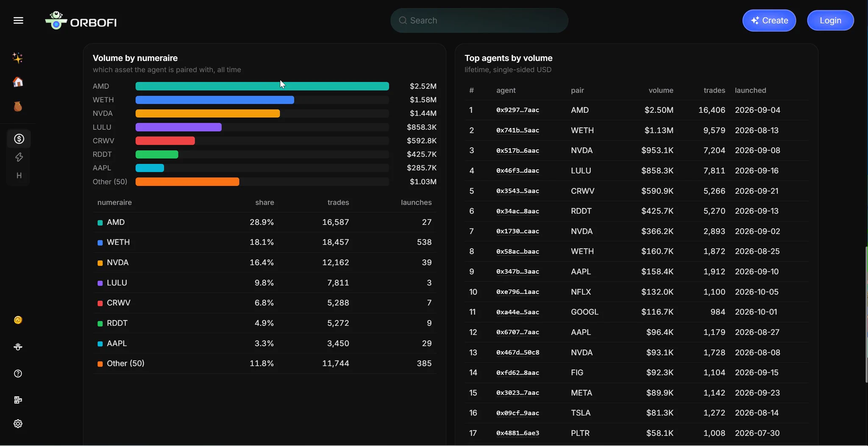Click the WETH blue volume bar
The width and height of the screenshot is (868, 446).
[x=215, y=100]
